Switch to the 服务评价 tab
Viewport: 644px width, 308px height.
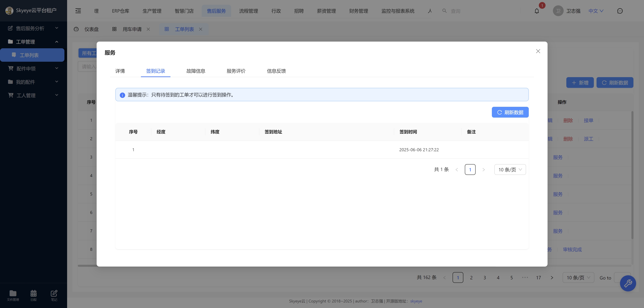[x=236, y=71]
